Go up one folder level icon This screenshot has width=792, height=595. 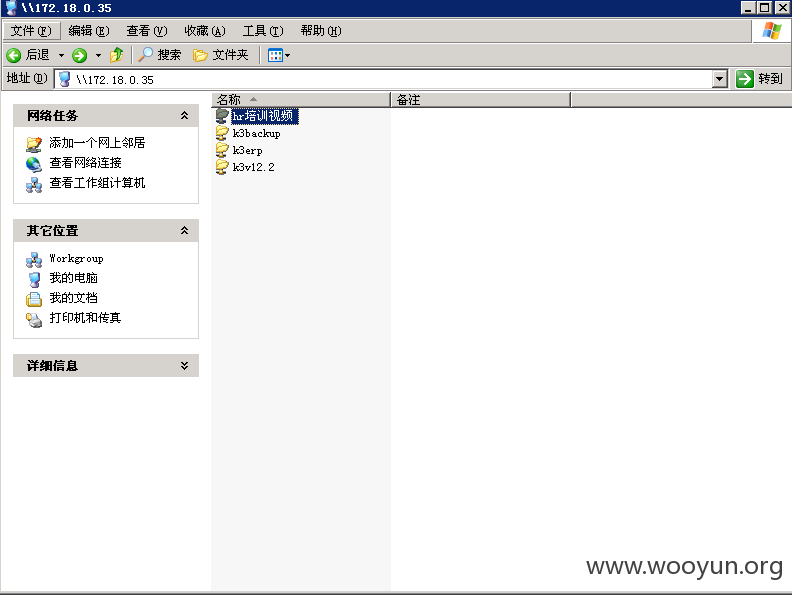117,55
